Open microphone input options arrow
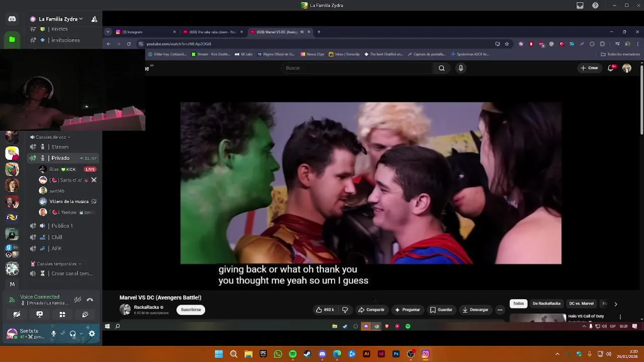 [x=62, y=333]
